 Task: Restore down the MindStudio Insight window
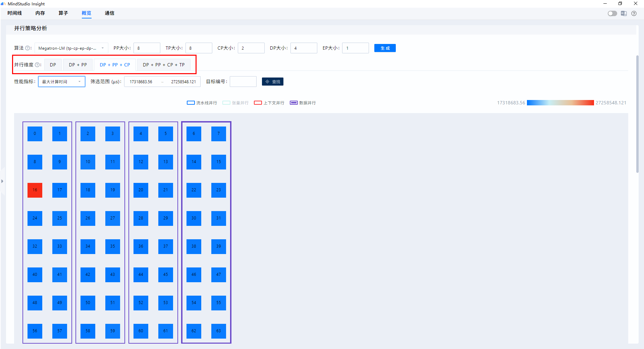point(620,4)
